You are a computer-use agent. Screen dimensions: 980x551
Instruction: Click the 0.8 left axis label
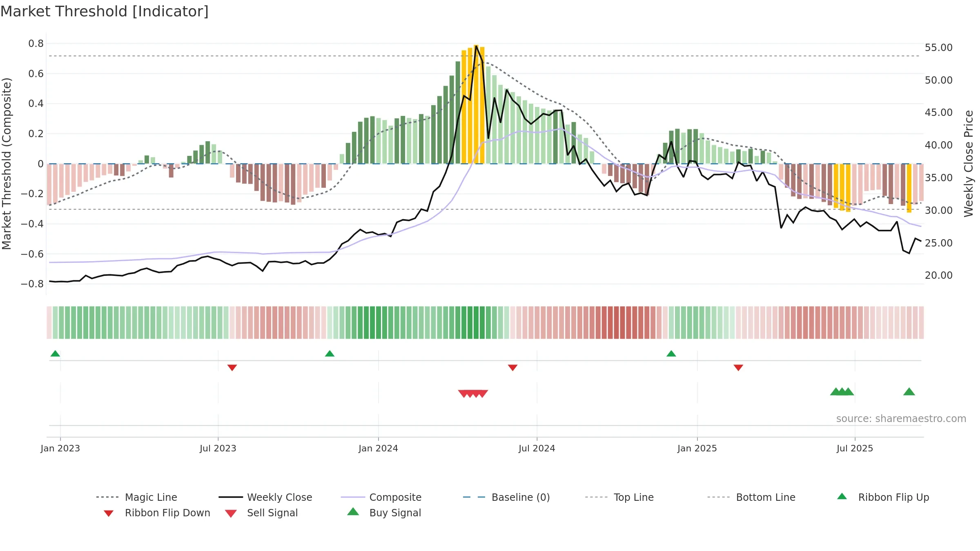point(36,44)
